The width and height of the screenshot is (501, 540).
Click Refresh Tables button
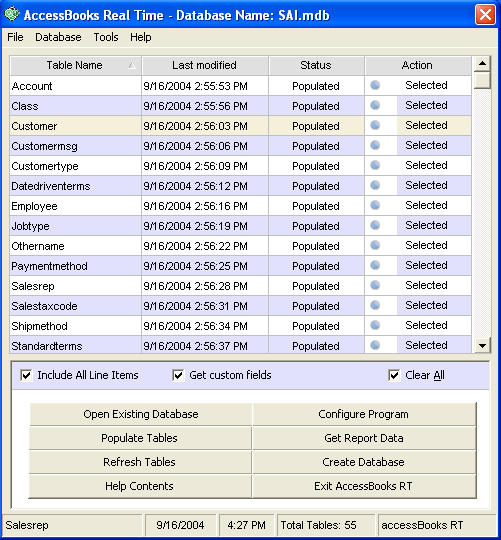coord(140,462)
